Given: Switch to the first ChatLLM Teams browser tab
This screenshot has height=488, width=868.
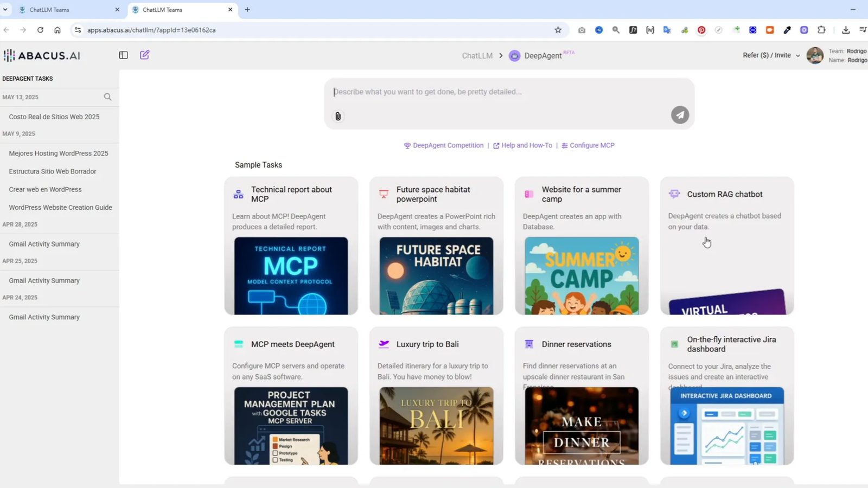Looking at the screenshot, I should pyautogui.click(x=65, y=9).
